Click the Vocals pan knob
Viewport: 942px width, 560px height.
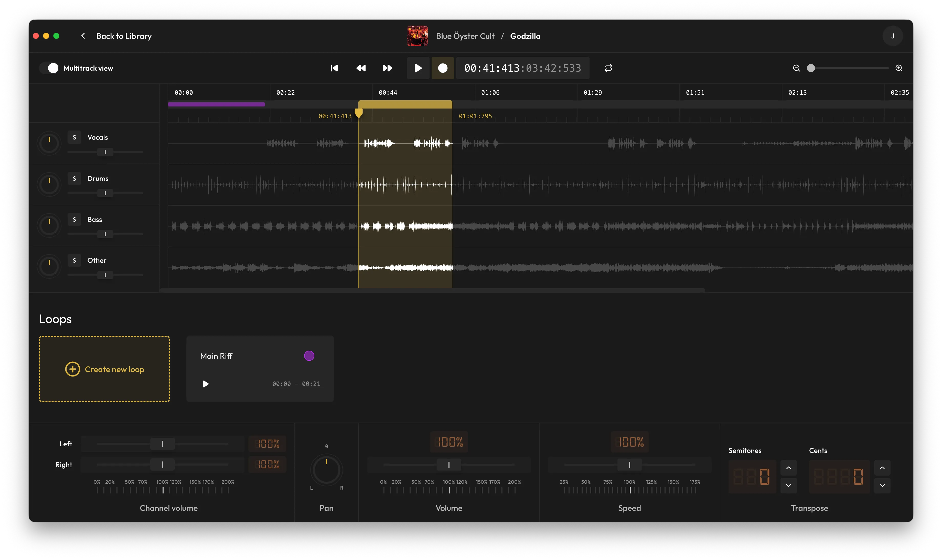49,143
